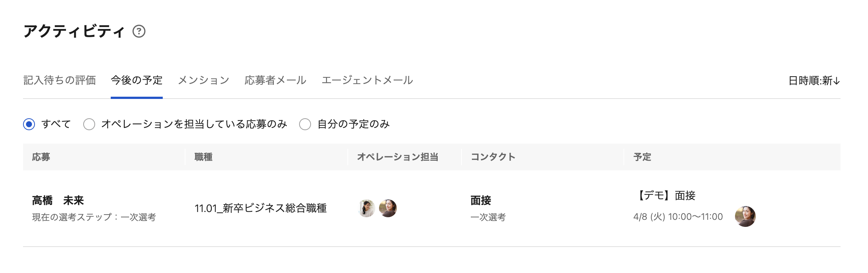The width and height of the screenshot is (868, 273).
Task: Open the 【デモ】面接 schedule entry
Action: pyautogui.click(x=665, y=196)
